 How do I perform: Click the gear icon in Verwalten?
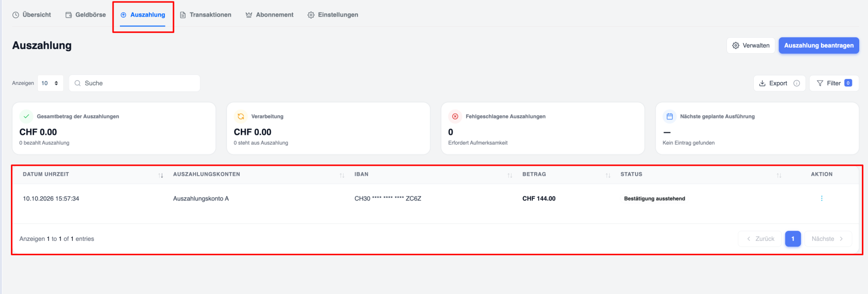(x=736, y=45)
